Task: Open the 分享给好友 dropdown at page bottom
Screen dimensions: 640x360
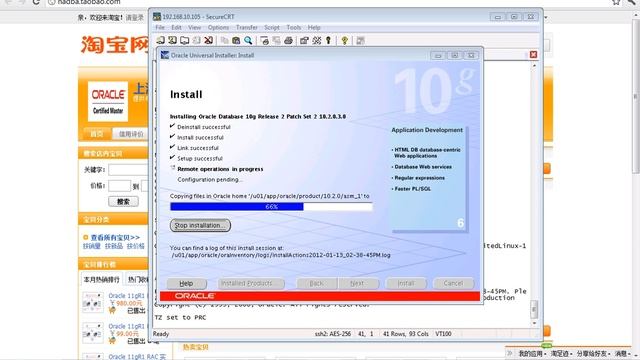Action: click(593, 353)
